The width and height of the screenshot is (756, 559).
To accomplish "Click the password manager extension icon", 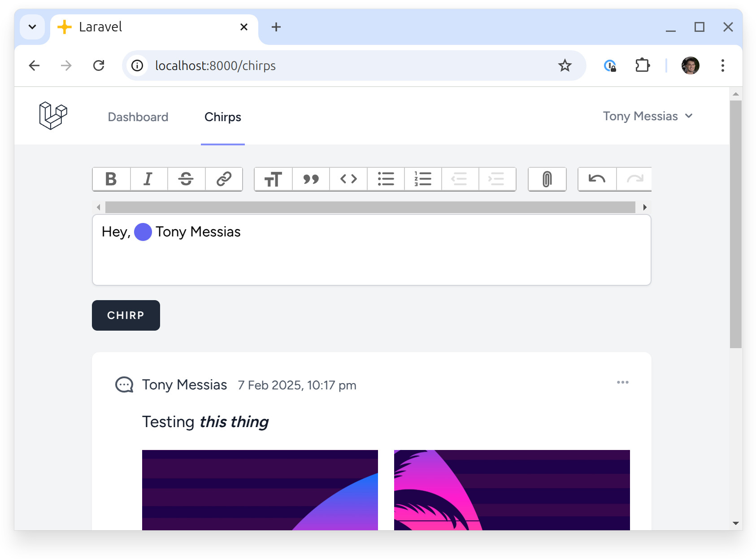I will tap(610, 66).
